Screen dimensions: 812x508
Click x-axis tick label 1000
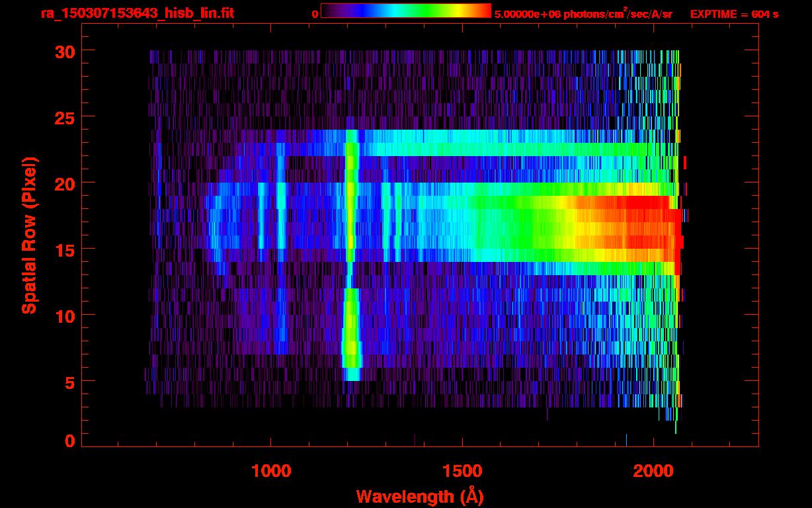(x=271, y=472)
